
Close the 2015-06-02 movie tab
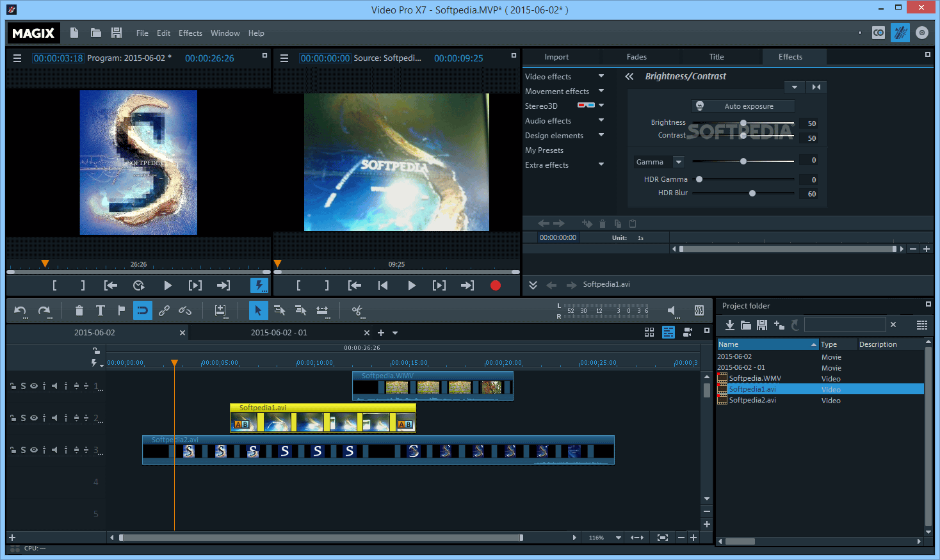[182, 333]
